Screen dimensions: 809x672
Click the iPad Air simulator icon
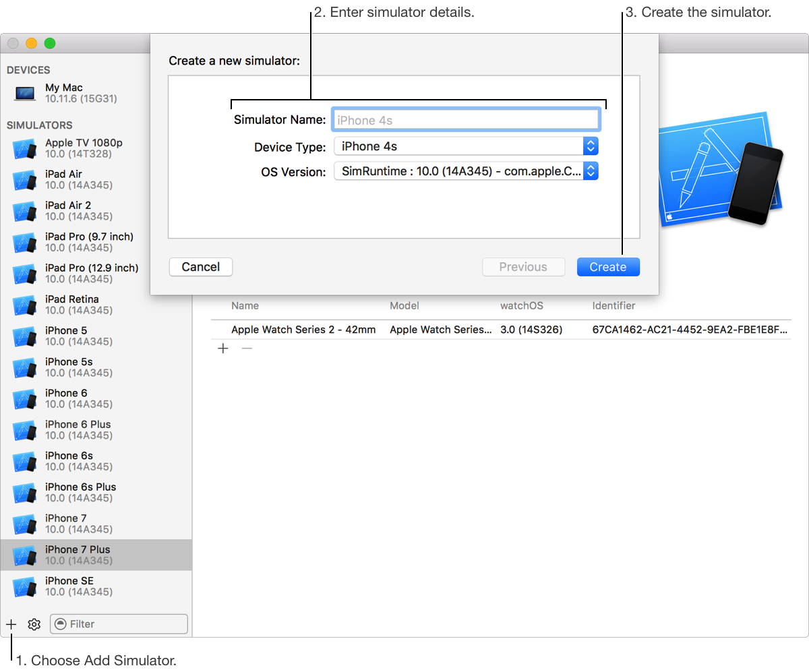click(x=24, y=180)
